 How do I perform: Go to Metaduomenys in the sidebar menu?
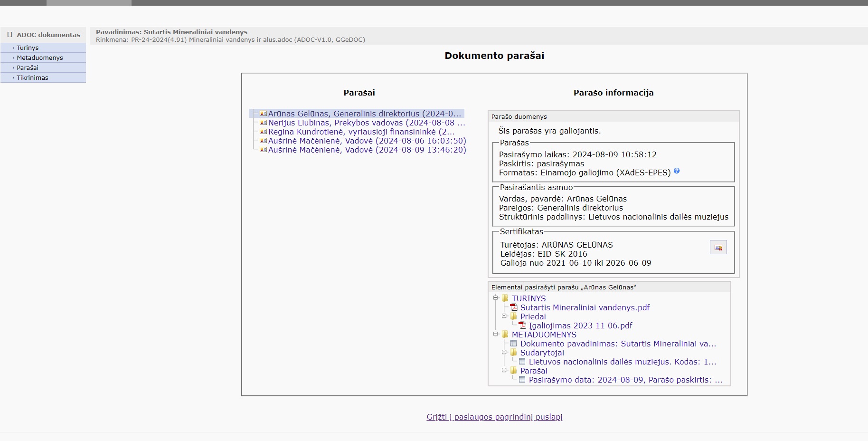pos(40,58)
